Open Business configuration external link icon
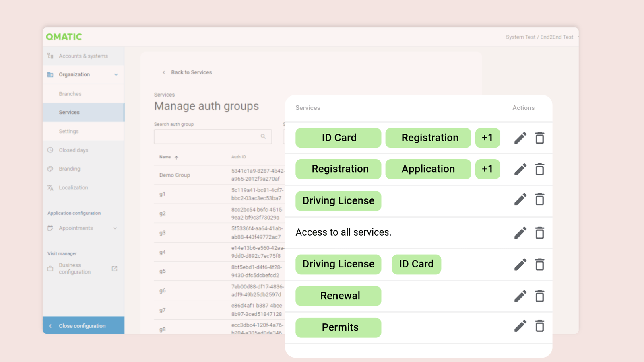 pos(114,269)
